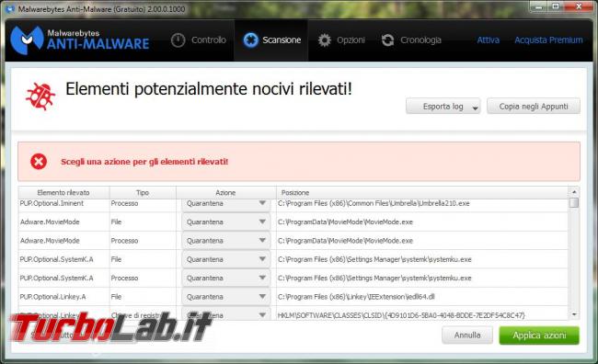Open action dropdown for PUP.Optional.Linkey.A File row
Image resolution: width=598 pixels, height=364 pixels.
coord(225,297)
